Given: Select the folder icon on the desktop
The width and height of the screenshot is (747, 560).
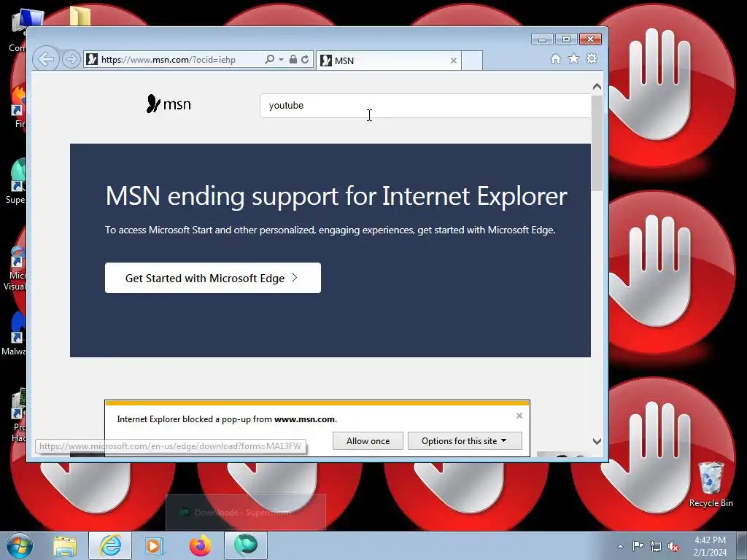Looking at the screenshot, I should click(x=80, y=16).
